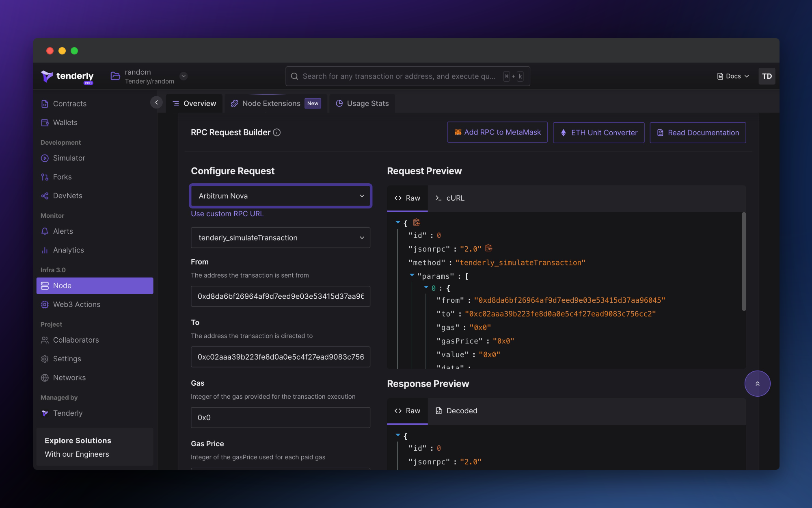812x508 pixels.
Task: Collapse the params array in request preview
Action: tap(412, 275)
